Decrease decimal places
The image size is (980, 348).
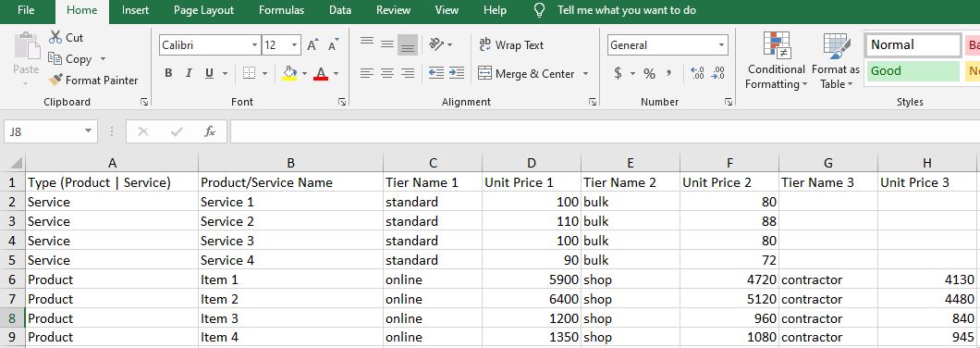(x=718, y=73)
